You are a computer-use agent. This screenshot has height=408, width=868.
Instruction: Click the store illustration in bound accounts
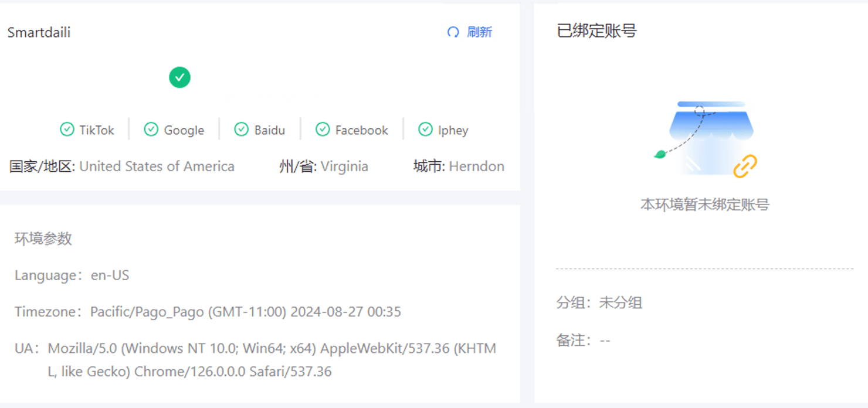click(x=710, y=138)
